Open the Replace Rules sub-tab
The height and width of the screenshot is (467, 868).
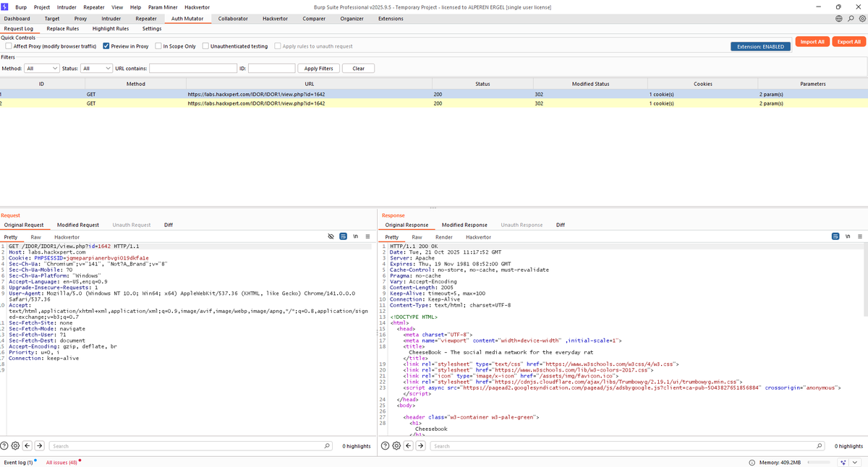(x=63, y=29)
